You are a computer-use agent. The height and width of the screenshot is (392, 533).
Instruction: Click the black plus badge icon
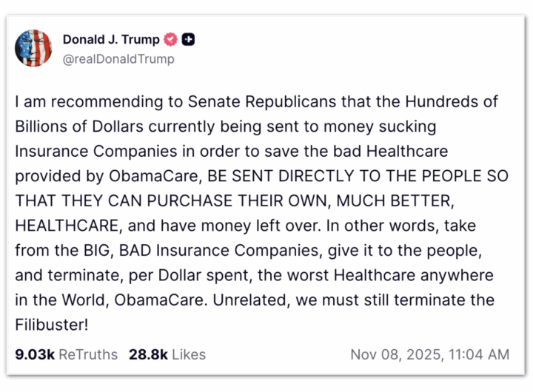[189, 40]
